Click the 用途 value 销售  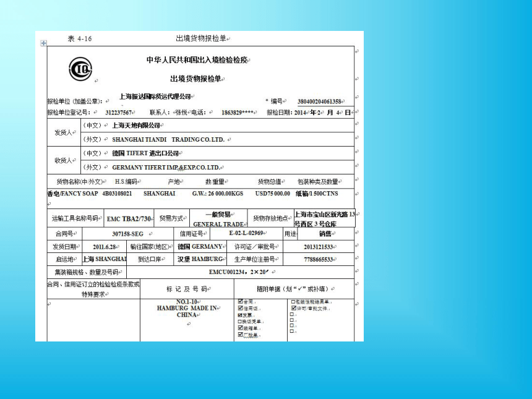[x=325, y=234]
